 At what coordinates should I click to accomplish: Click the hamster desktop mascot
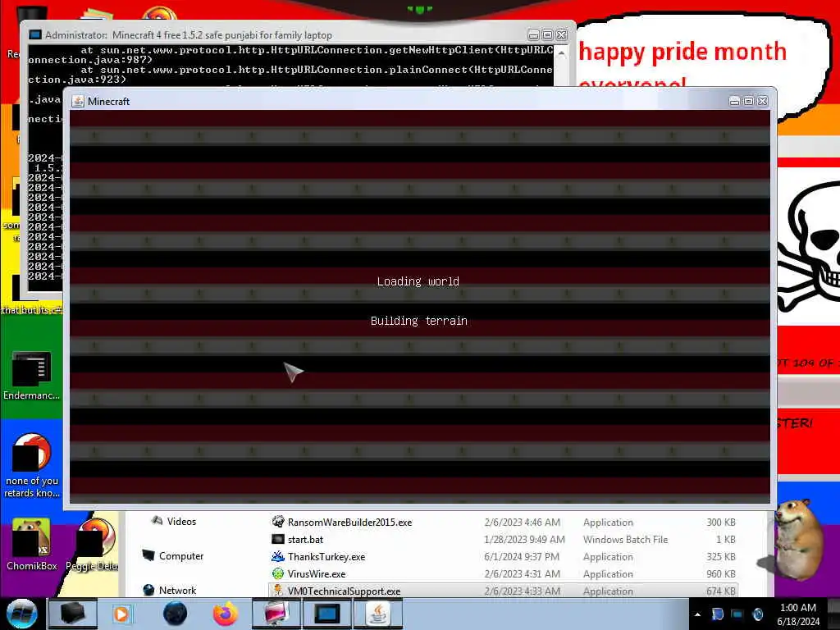[797, 540]
